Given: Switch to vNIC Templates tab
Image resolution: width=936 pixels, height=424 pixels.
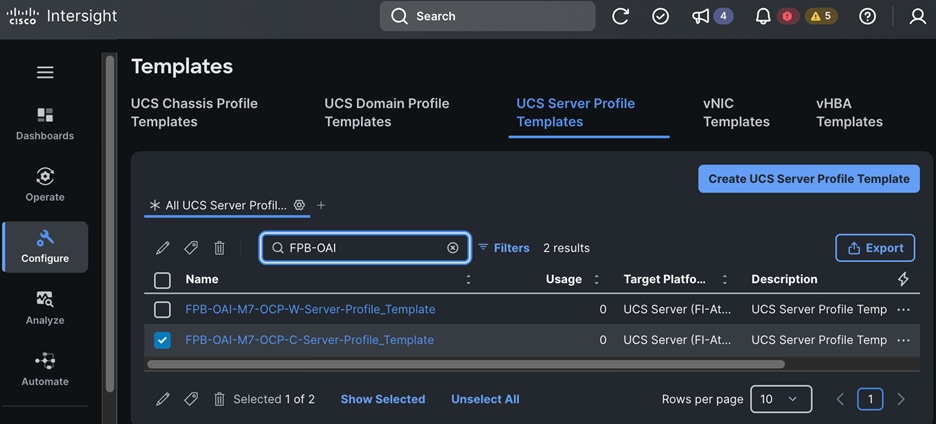Looking at the screenshot, I should click(x=736, y=112).
